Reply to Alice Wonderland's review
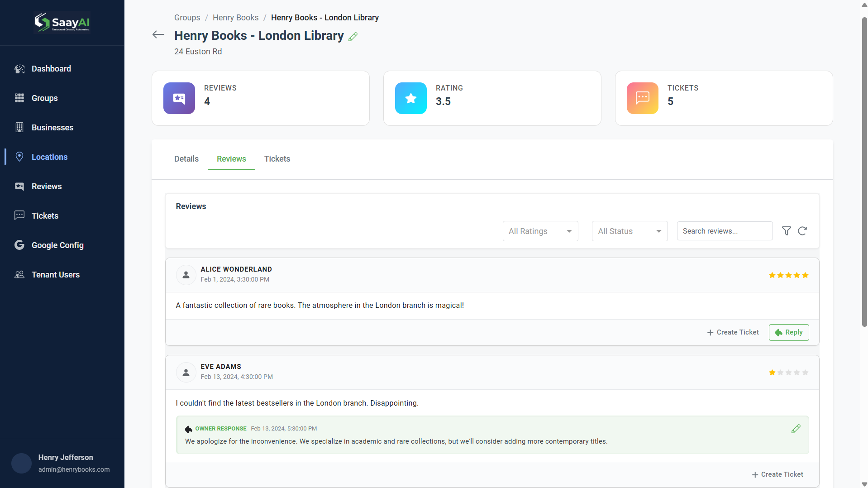The image size is (868, 488). [x=788, y=332]
